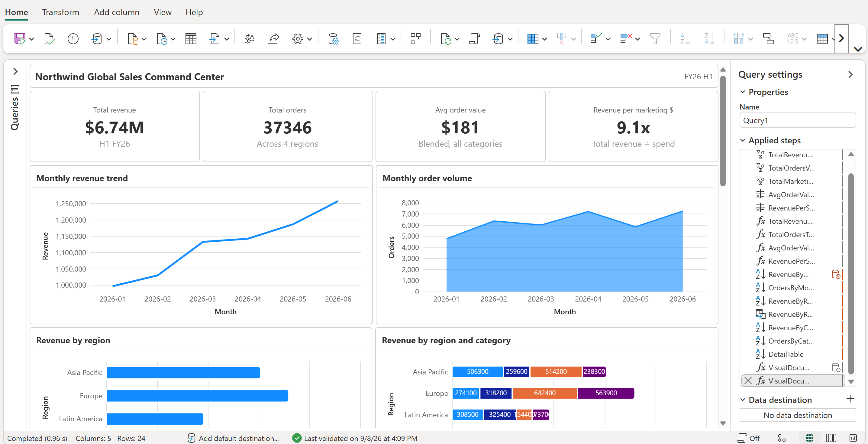Toggle step script view Off in status bar
This screenshot has width=868, height=444.
(x=749, y=438)
